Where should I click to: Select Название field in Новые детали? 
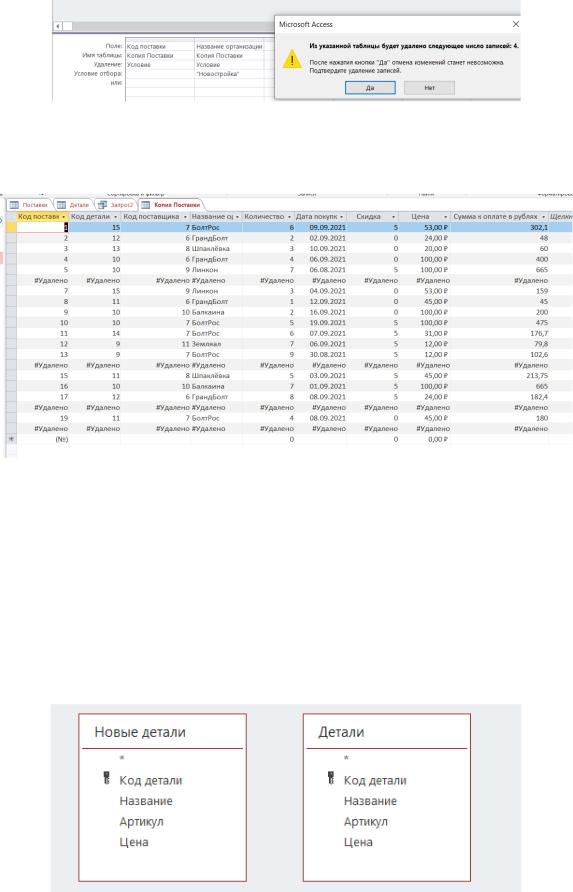[x=146, y=801]
